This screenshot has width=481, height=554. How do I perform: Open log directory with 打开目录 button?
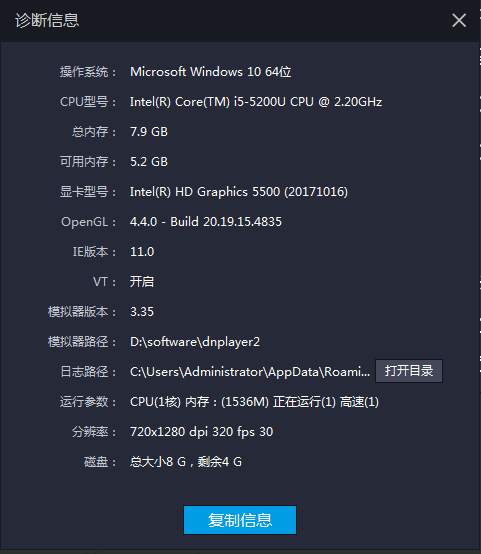[x=409, y=371]
